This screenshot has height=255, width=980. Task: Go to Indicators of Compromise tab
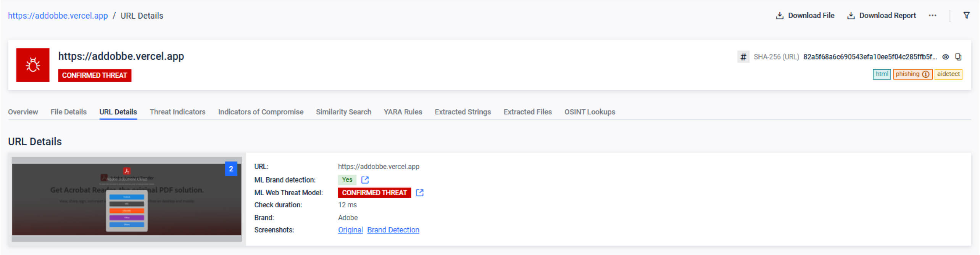[x=261, y=112]
